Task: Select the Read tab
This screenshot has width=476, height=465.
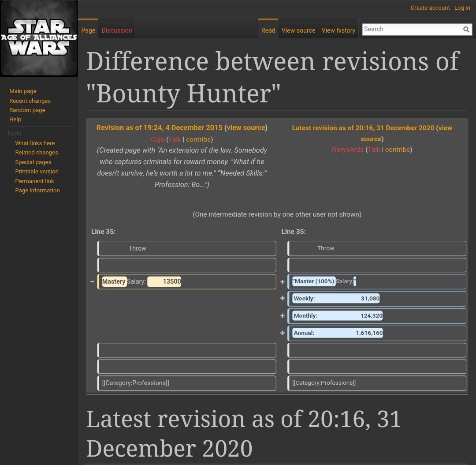Action: click(x=268, y=30)
